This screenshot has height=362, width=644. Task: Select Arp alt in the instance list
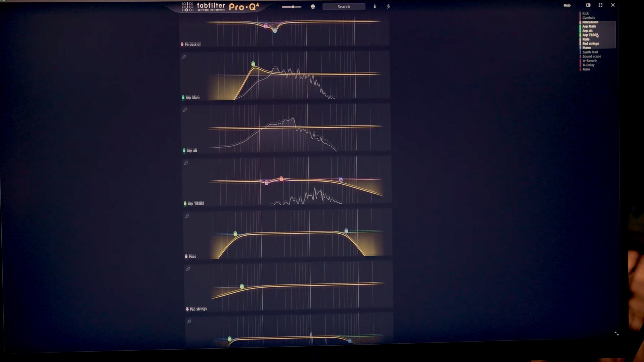587,31
